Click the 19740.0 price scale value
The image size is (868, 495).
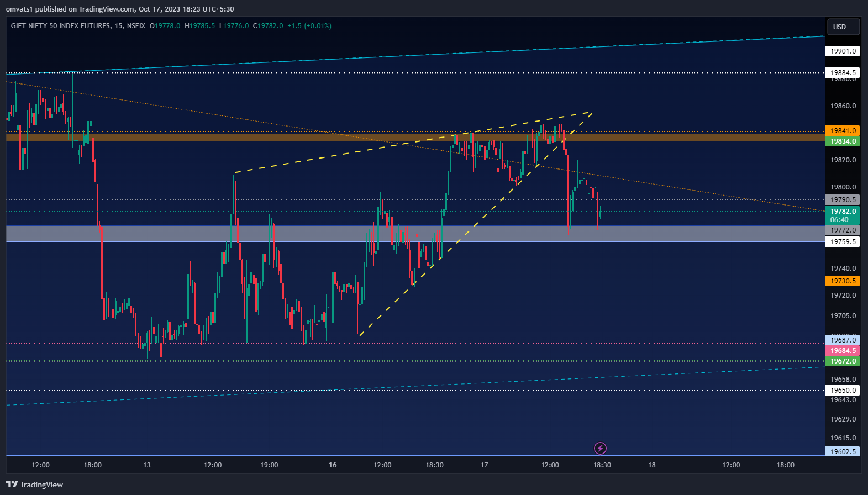[x=843, y=268]
